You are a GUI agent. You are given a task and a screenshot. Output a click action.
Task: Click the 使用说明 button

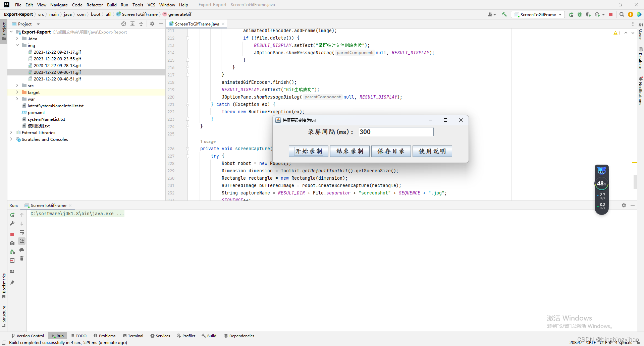[x=432, y=151]
